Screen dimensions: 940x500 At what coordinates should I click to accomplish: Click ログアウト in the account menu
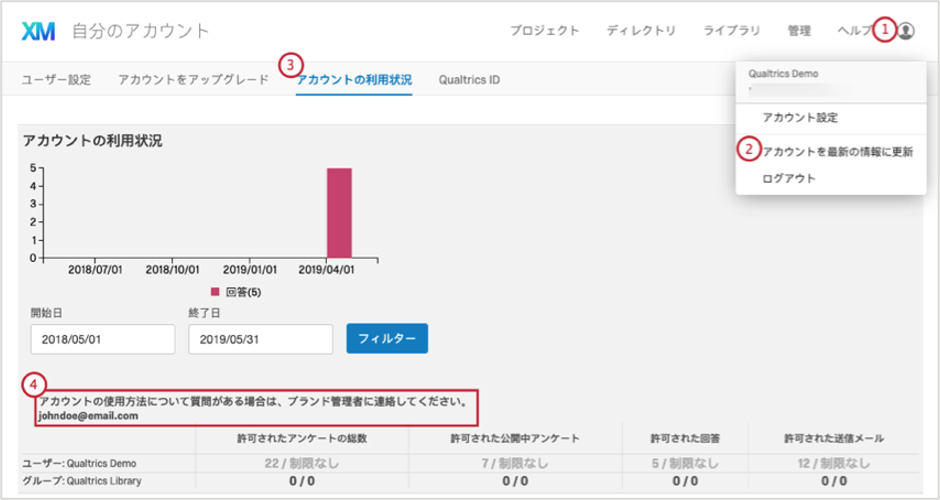[789, 179]
